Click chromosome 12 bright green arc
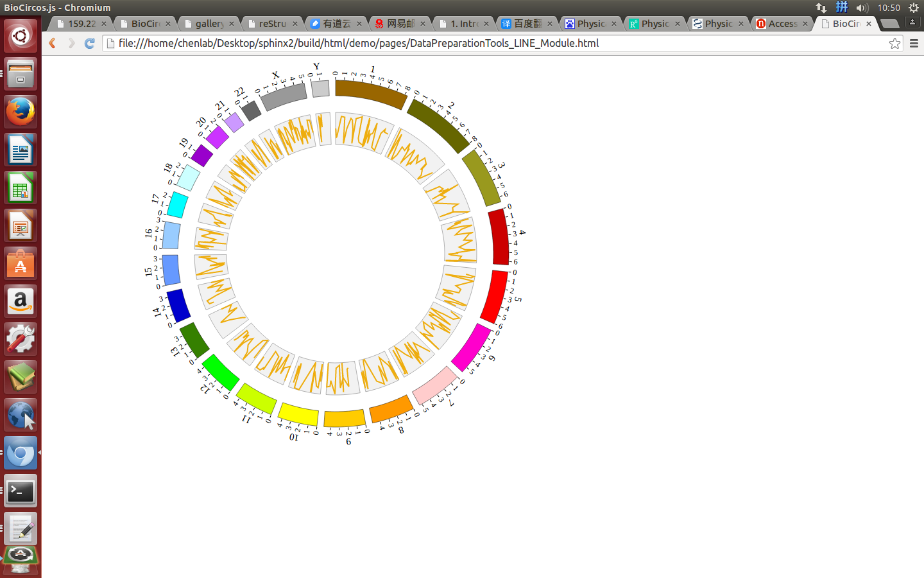Screen dimensions: 924x578 tap(221, 372)
